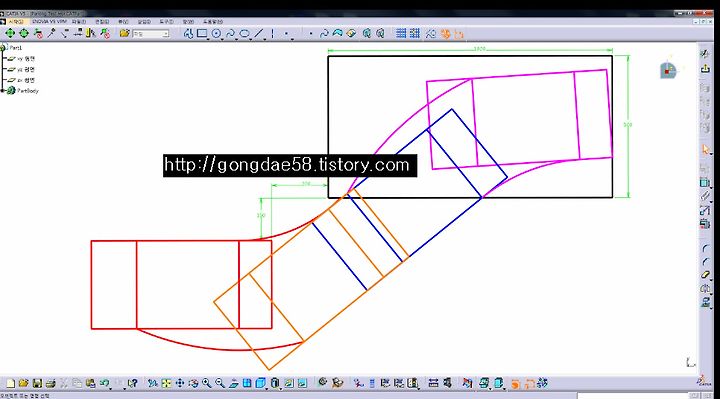Toggle the sketch Grid display

point(401,33)
